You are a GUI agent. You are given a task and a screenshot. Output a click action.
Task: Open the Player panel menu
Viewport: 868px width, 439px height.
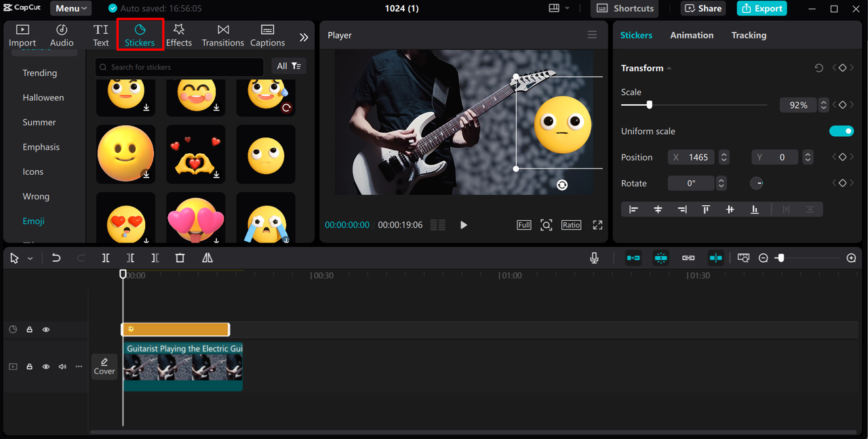[592, 35]
